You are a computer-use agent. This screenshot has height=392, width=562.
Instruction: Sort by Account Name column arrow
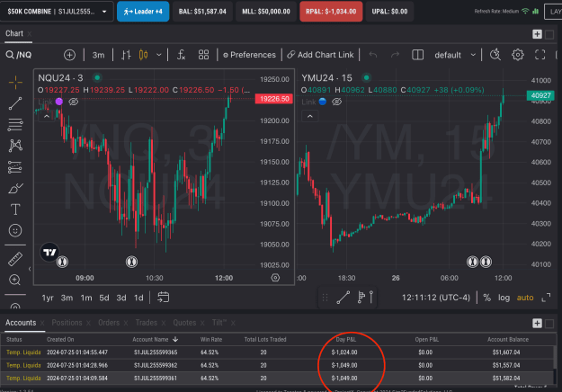point(175,339)
